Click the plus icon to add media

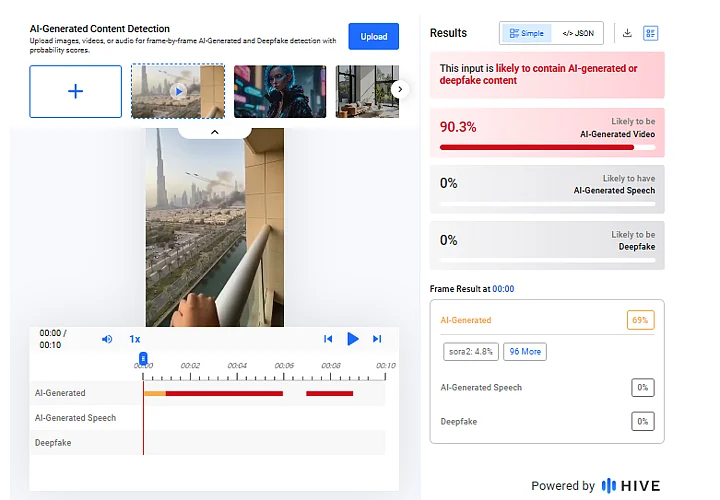76,91
